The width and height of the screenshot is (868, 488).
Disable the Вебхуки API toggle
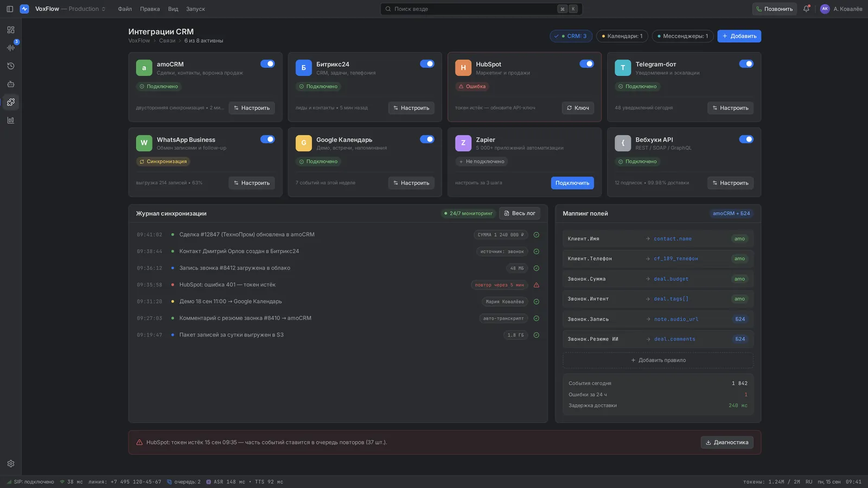(746, 139)
